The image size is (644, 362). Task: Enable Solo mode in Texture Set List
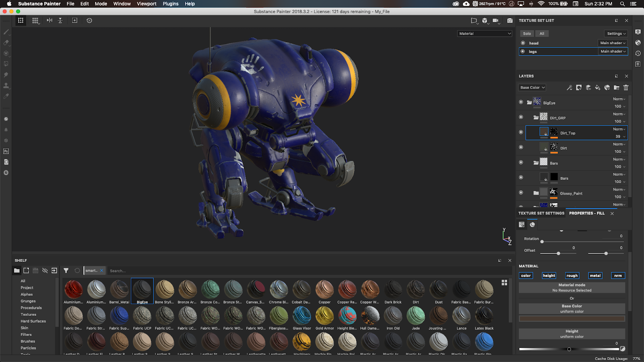pyautogui.click(x=526, y=33)
